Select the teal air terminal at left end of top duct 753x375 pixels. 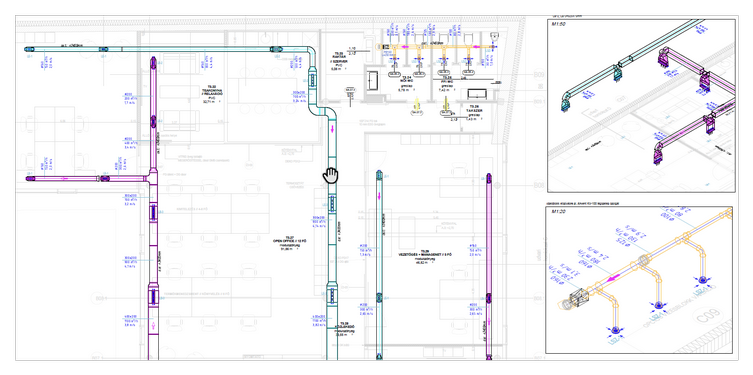29,49
